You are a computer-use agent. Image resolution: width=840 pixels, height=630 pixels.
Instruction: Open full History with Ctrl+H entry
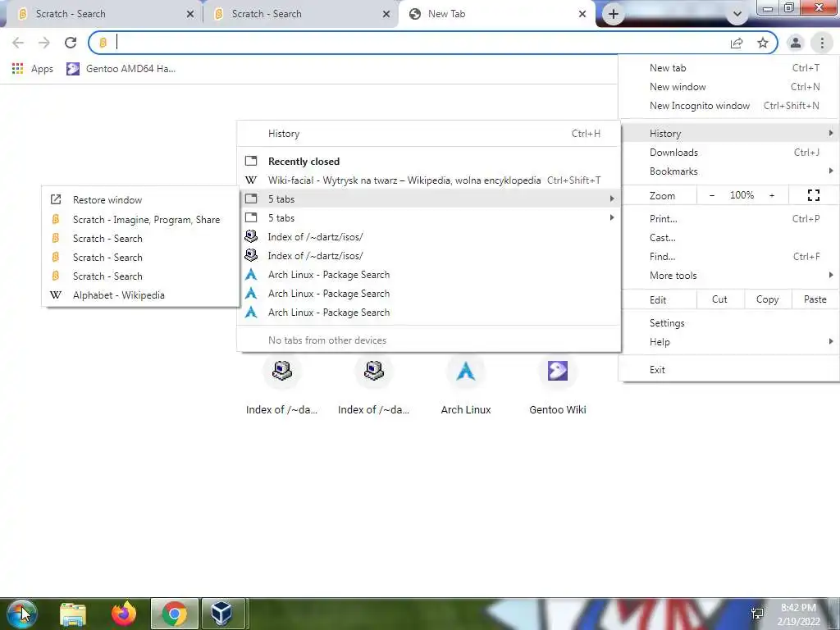pyautogui.click(x=429, y=134)
